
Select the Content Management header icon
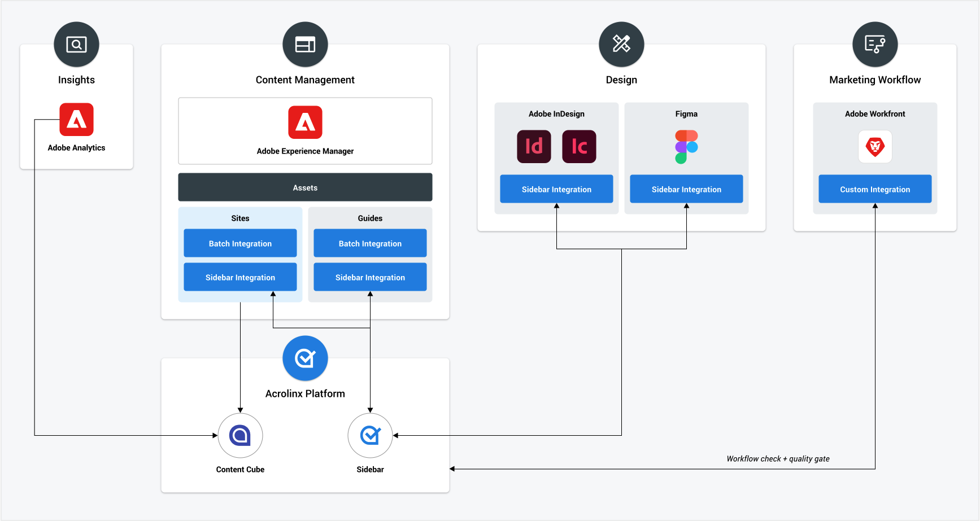(305, 45)
